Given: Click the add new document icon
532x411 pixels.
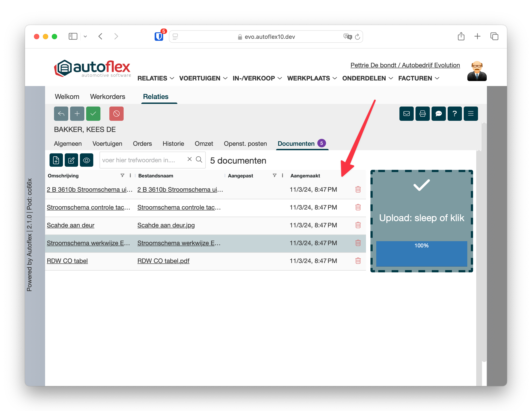Looking at the screenshot, I should 56,160.
